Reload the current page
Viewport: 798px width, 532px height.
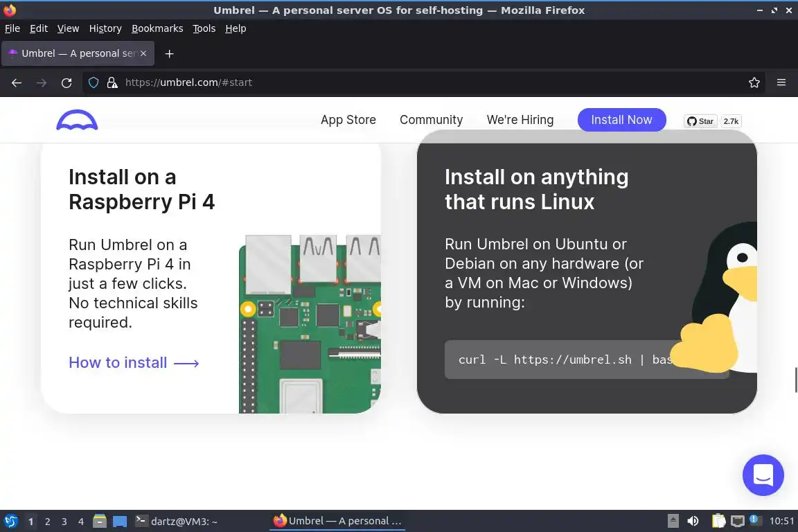(x=66, y=82)
